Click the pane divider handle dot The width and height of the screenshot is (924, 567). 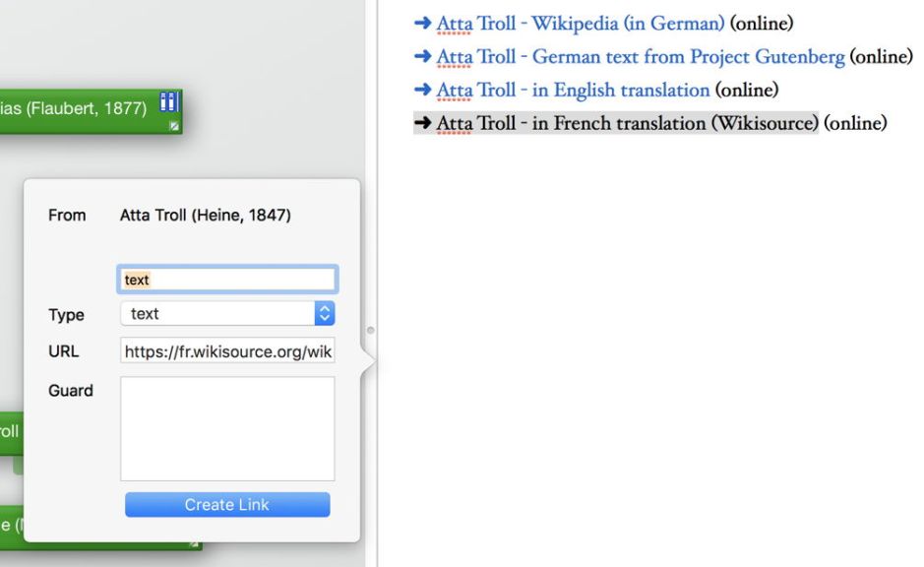pos(370,332)
